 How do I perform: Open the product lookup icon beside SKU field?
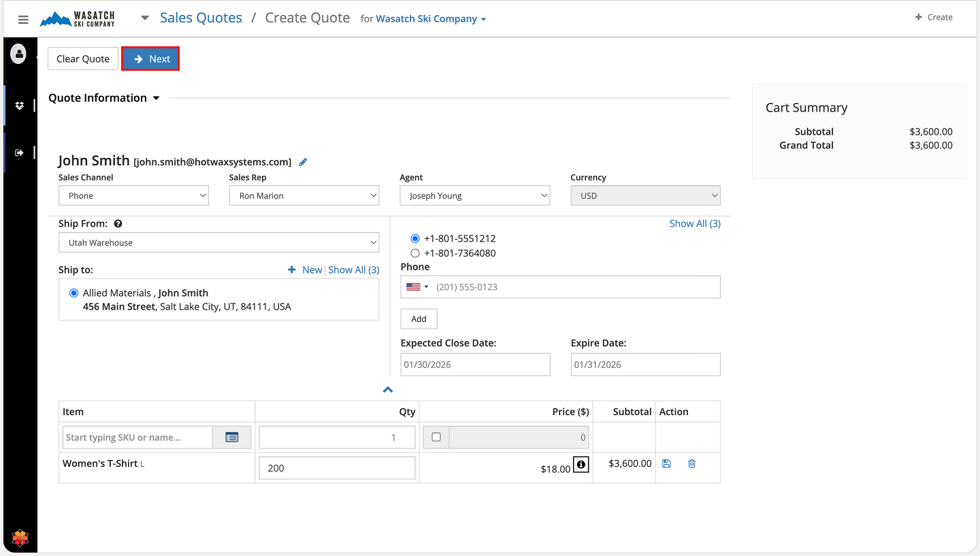click(x=232, y=438)
